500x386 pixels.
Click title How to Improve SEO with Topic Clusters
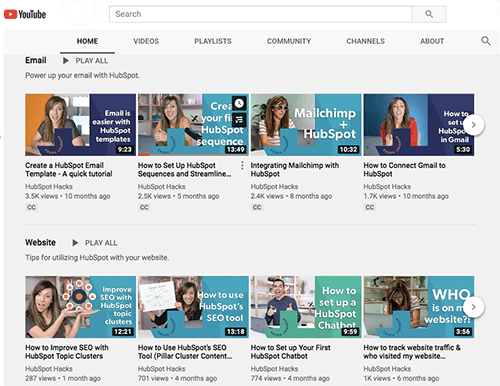coord(67,352)
